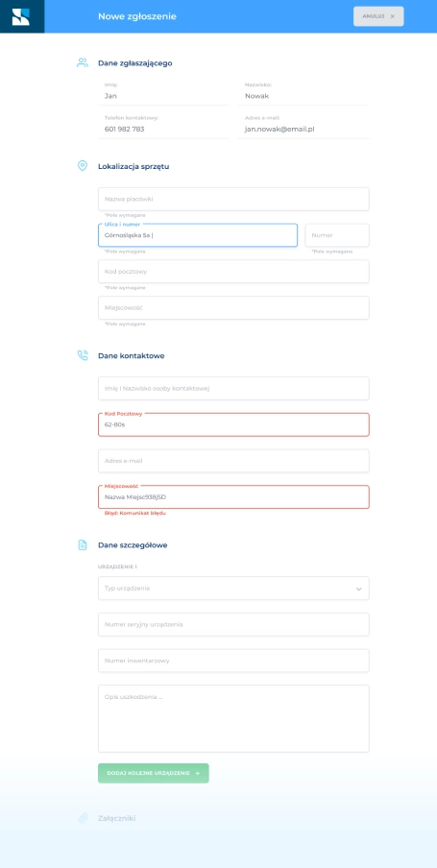Select the Kod pocztowy field under Lokalizacja
The height and width of the screenshot is (868, 437).
(233, 271)
